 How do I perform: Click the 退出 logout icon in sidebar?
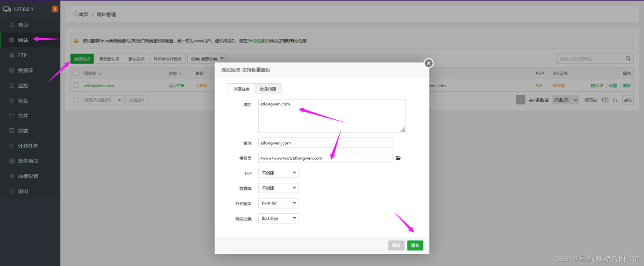12,191
